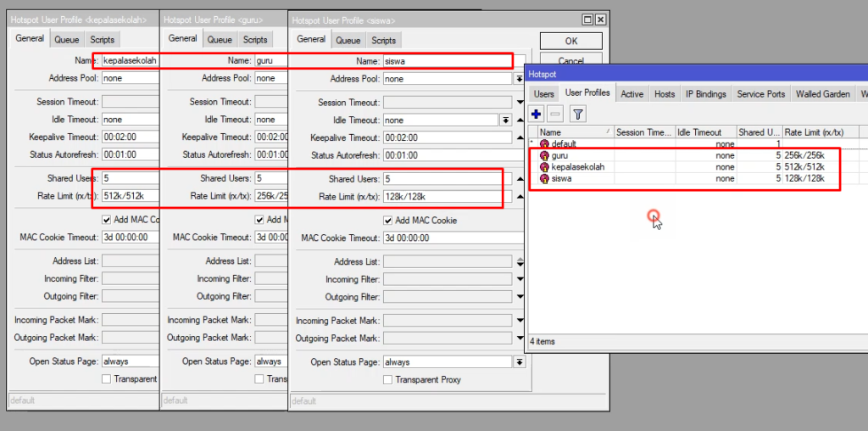
Task: Expand Address List arrows in siswa profile
Action: [x=520, y=261]
